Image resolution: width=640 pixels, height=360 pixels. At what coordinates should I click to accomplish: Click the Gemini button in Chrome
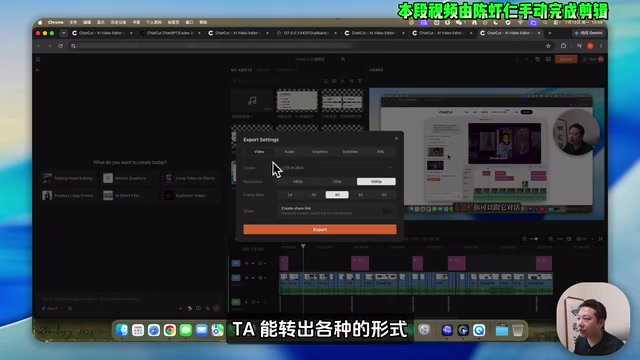[589, 33]
